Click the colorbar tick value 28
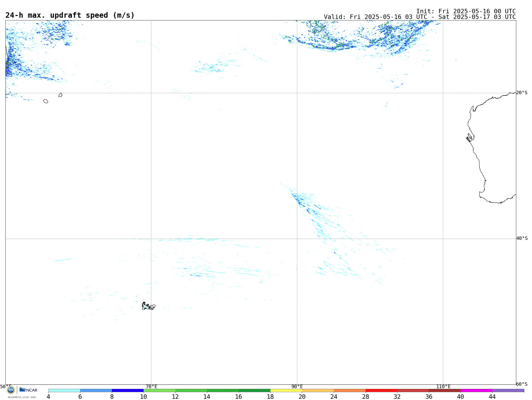The image size is (532, 400). click(x=366, y=397)
